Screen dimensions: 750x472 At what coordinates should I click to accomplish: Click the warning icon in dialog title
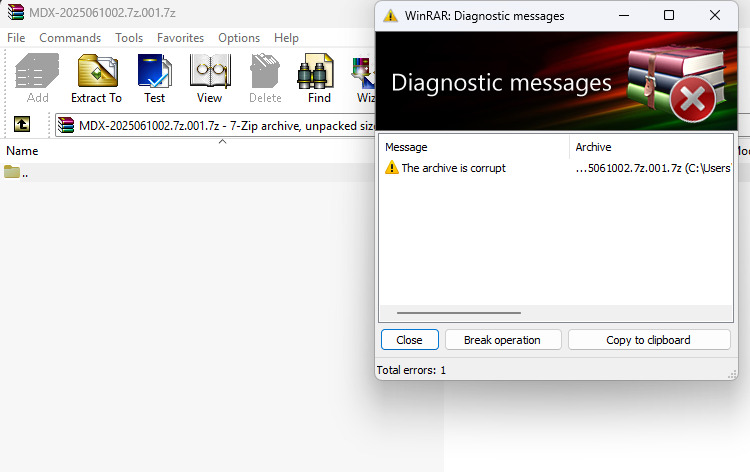pos(390,16)
